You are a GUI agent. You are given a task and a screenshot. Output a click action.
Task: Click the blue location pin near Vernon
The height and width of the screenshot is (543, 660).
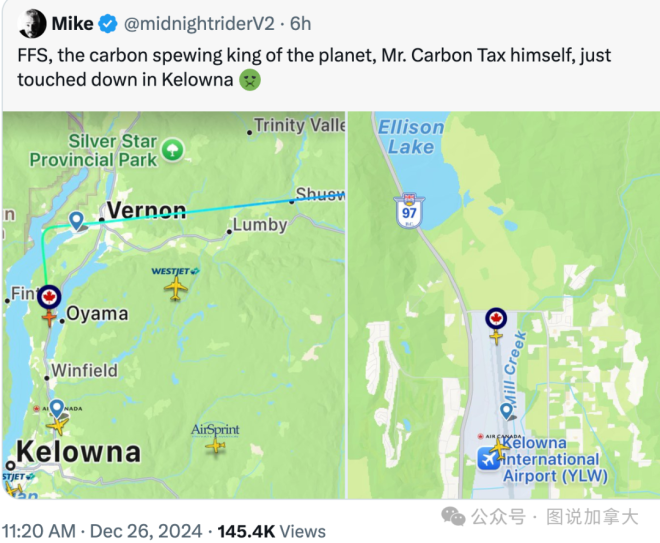(76, 221)
